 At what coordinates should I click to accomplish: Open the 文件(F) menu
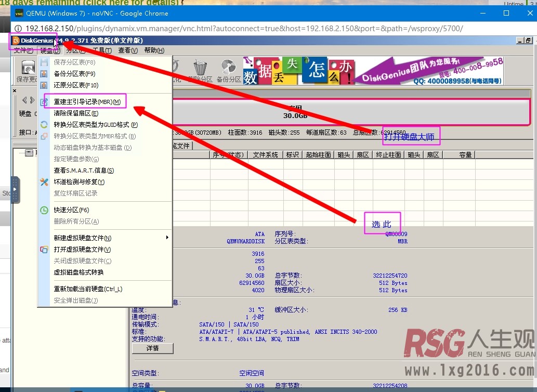click(23, 50)
